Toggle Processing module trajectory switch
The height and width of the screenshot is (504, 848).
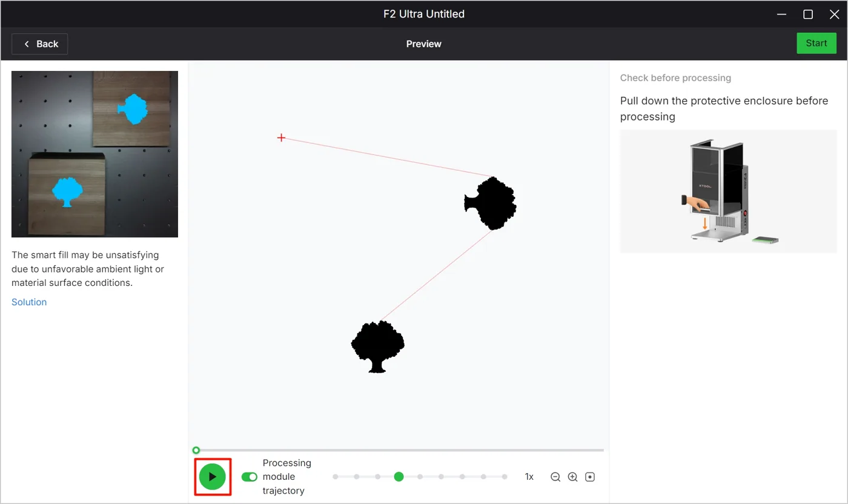pos(250,477)
